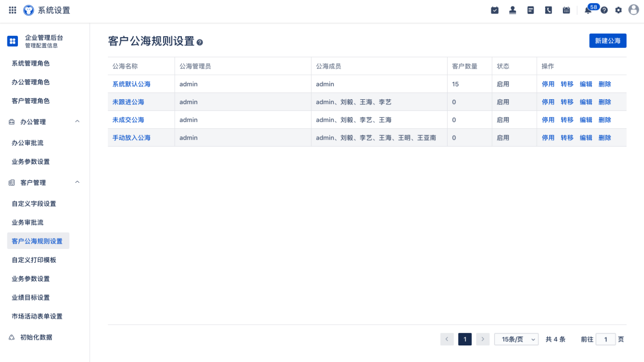The width and height of the screenshot is (644, 362).
Task: Select page 1 in pagination
Action: point(465,339)
